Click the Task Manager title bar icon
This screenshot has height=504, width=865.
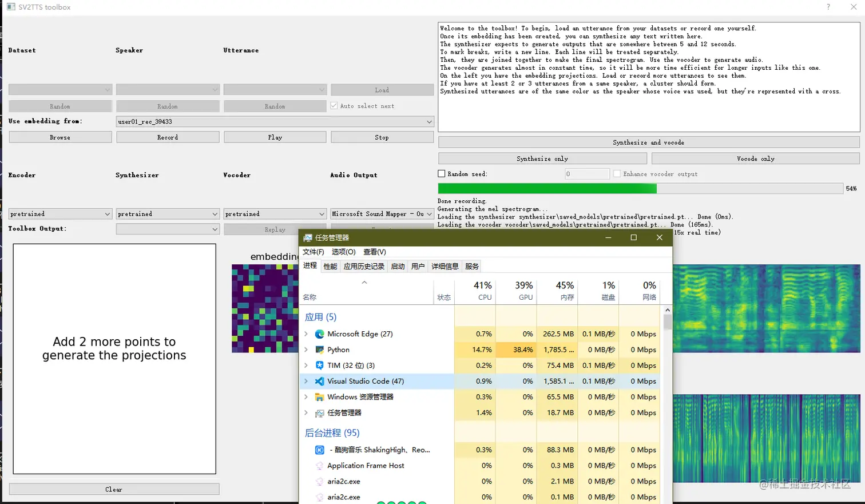[x=308, y=237]
